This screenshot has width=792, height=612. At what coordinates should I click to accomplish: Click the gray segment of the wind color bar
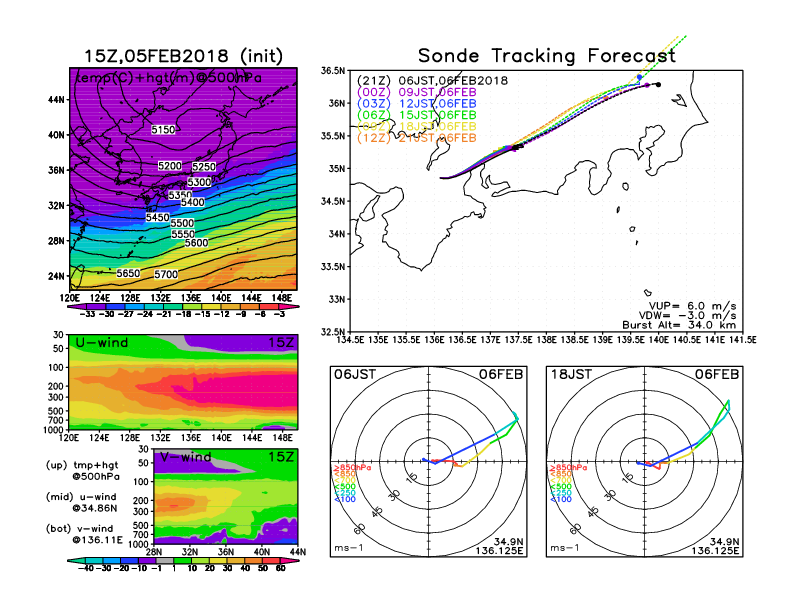165,560
